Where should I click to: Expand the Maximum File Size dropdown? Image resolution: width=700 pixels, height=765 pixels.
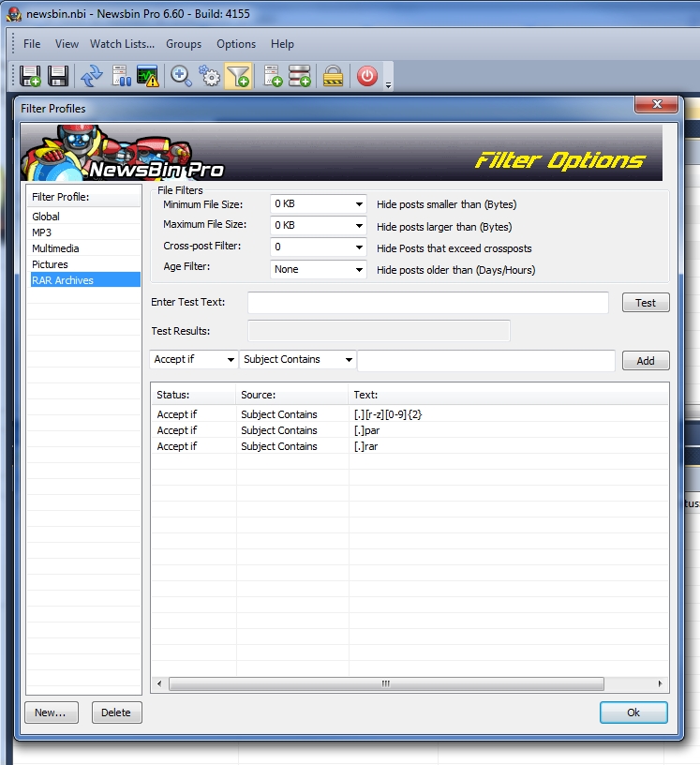[359, 225]
